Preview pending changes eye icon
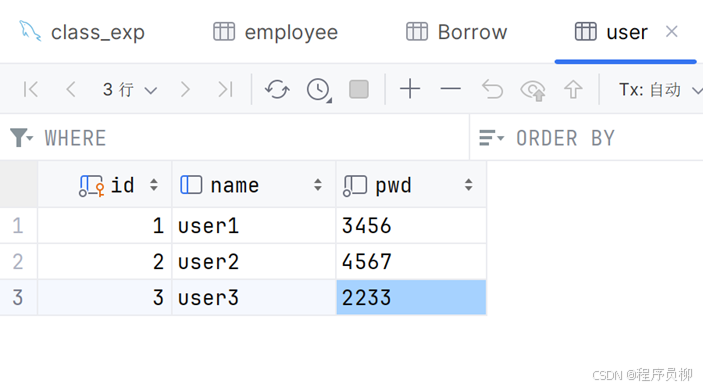 tap(533, 90)
